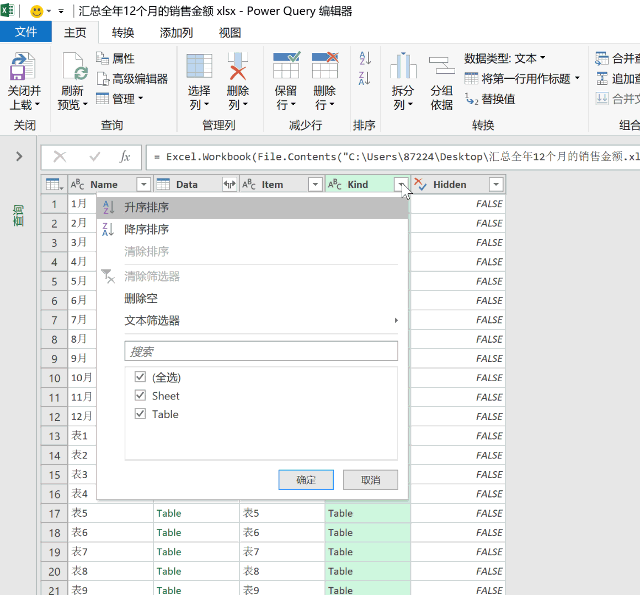Click the 删除行 remove rows icon

325,66
